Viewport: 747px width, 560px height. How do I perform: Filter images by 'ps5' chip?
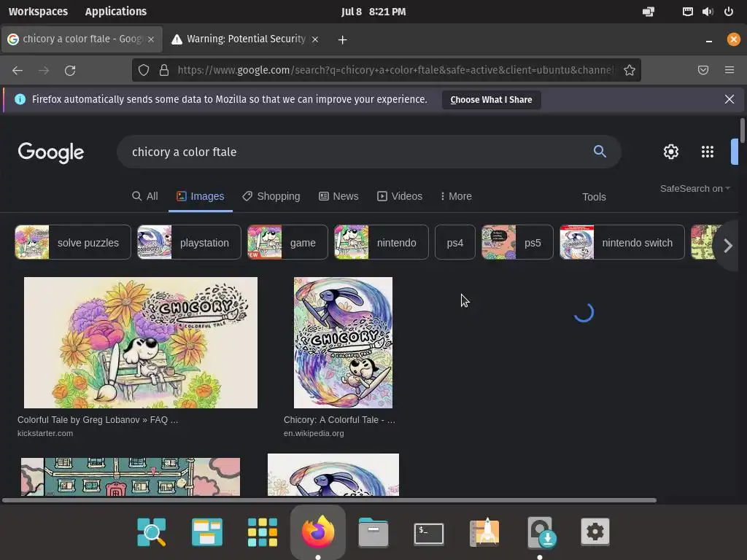click(x=517, y=242)
